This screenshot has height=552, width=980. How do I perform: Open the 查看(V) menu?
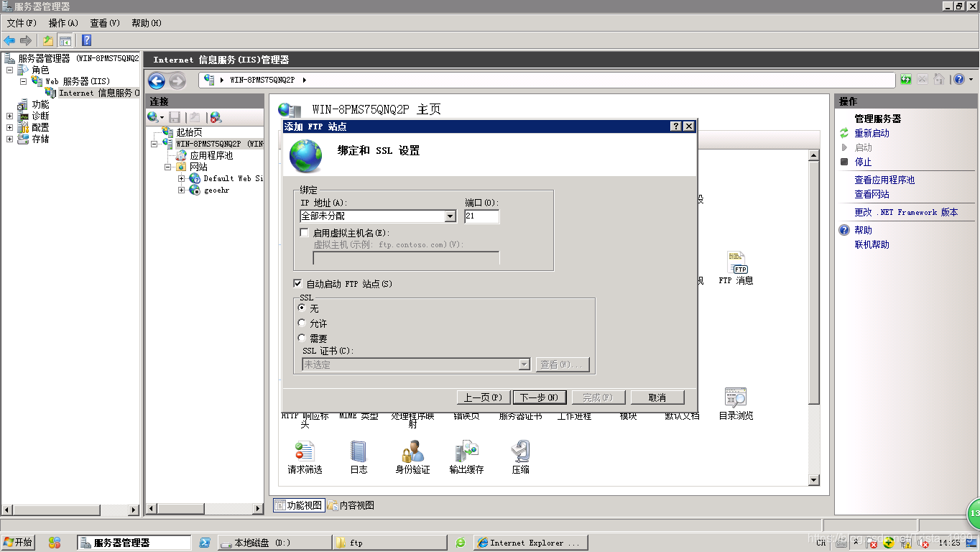[x=105, y=23]
